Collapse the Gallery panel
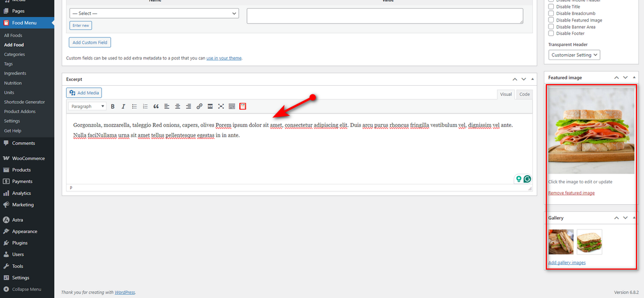The width and height of the screenshot is (644, 298). [x=634, y=218]
